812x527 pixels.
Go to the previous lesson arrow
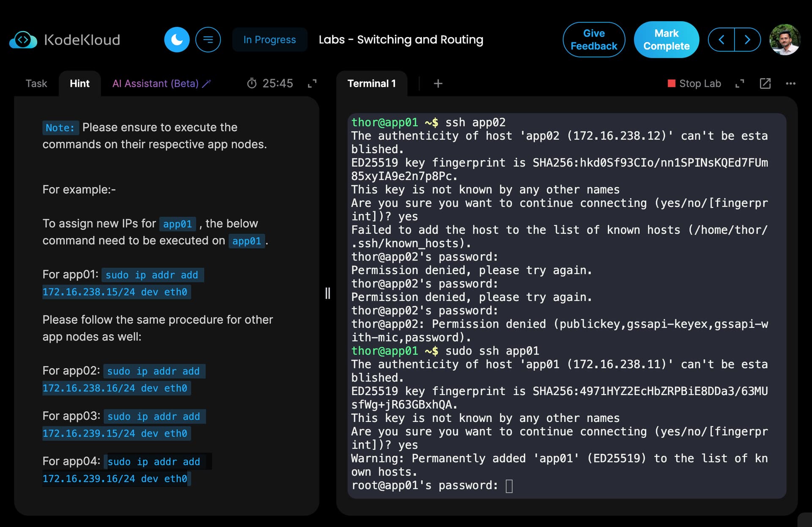[x=721, y=40]
